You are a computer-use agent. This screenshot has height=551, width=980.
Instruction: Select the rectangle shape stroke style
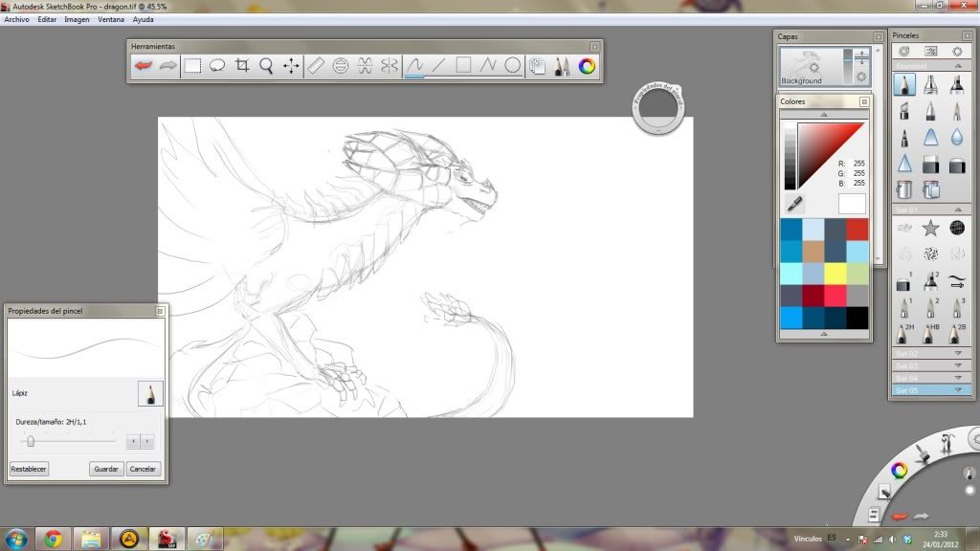click(463, 66)
